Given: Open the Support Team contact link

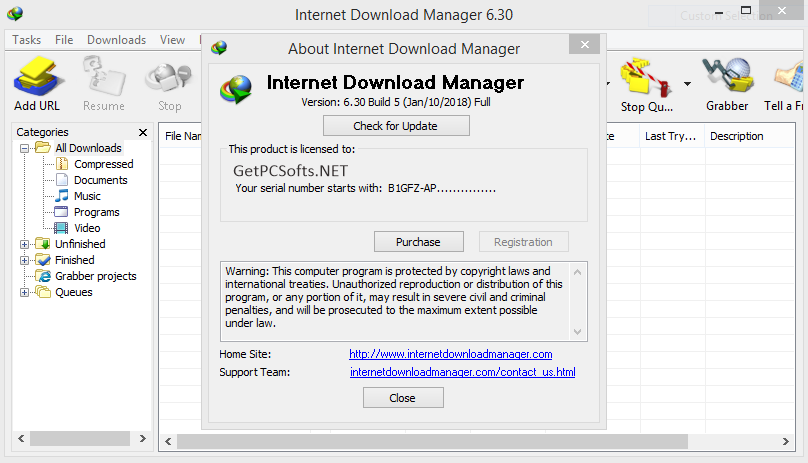Looking at the screenshot, I should [x=462, y=372].
